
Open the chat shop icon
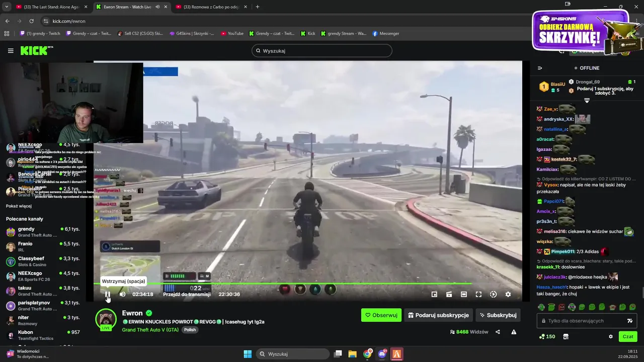coord(566,336)
